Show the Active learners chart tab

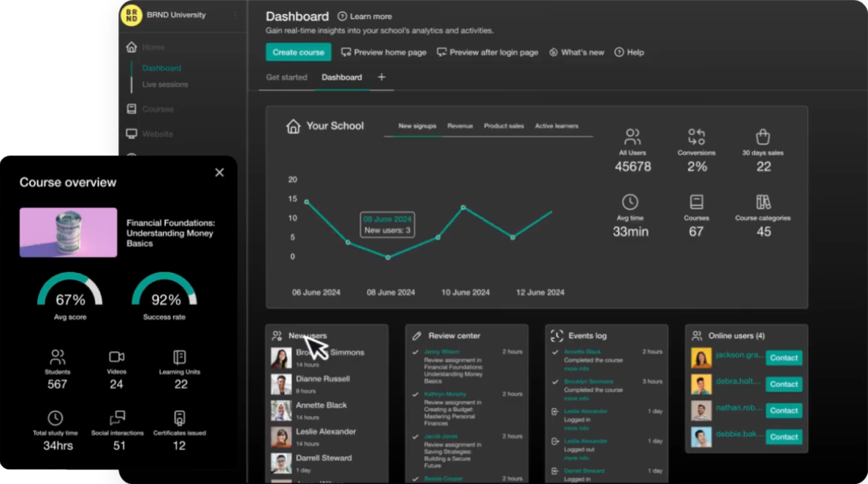(556, 126)
